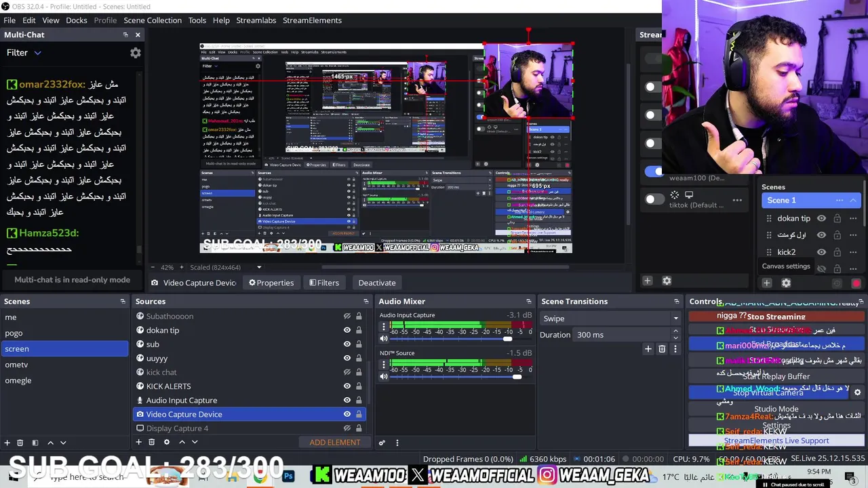Open Audio Mixer three-dot menu at bottom
Viewport: 868px width, 488px height.
click(x=397, y=443)
